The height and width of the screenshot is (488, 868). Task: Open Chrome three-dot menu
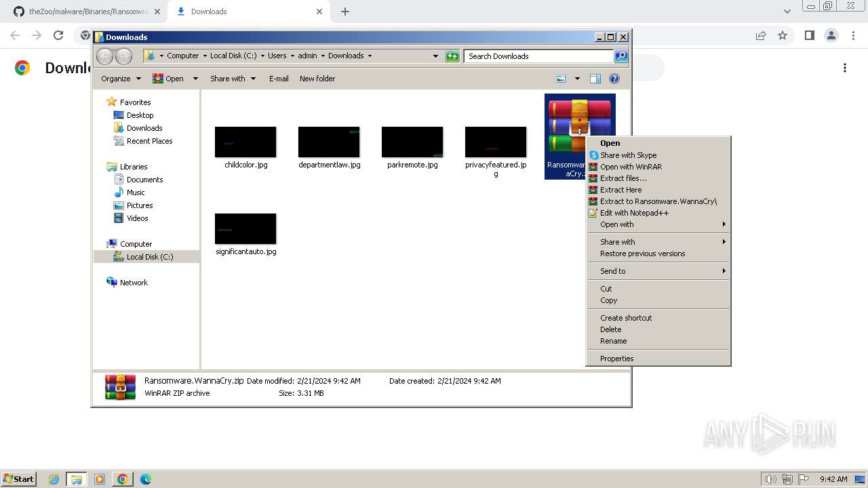(x=852, y=35)
